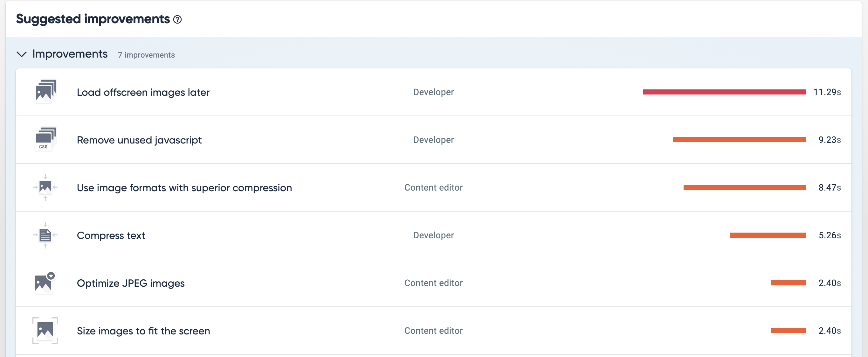Click Content editor label on Optimize JPEG row
The height and width of the screenshot is (357, 868).
point(433,283)
